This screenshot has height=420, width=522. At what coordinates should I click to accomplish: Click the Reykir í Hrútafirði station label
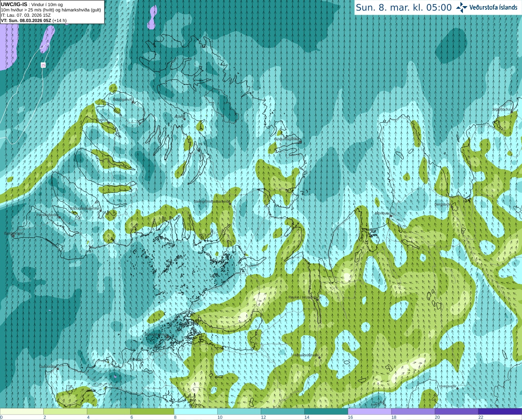302,297
